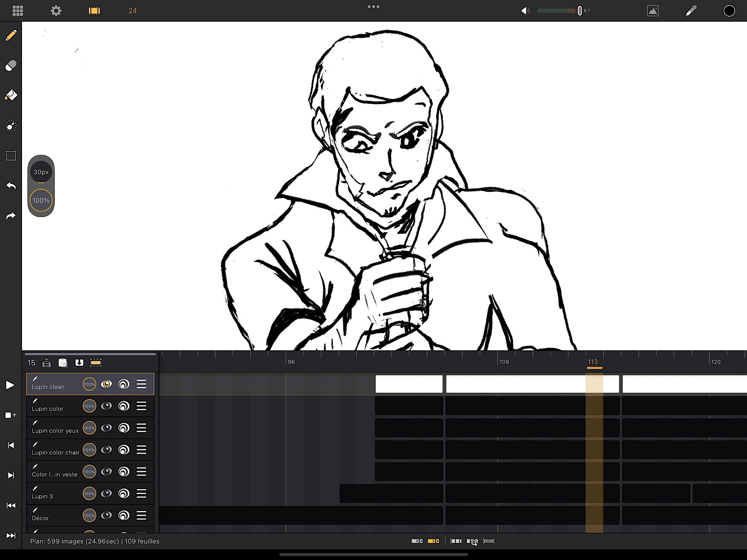This screenshot has height=560, width=747.
Task: Redo the last action
Action: click(x=11, y=216)
